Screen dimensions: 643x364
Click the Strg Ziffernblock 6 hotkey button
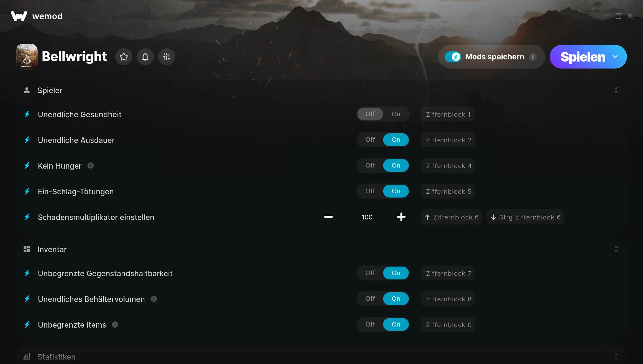525,217
